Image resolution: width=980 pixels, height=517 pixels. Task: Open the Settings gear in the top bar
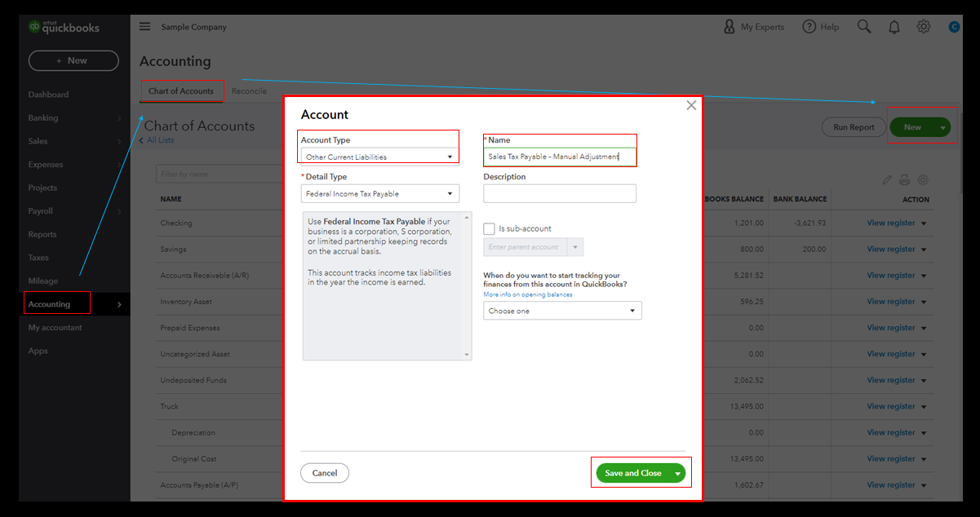924,27
